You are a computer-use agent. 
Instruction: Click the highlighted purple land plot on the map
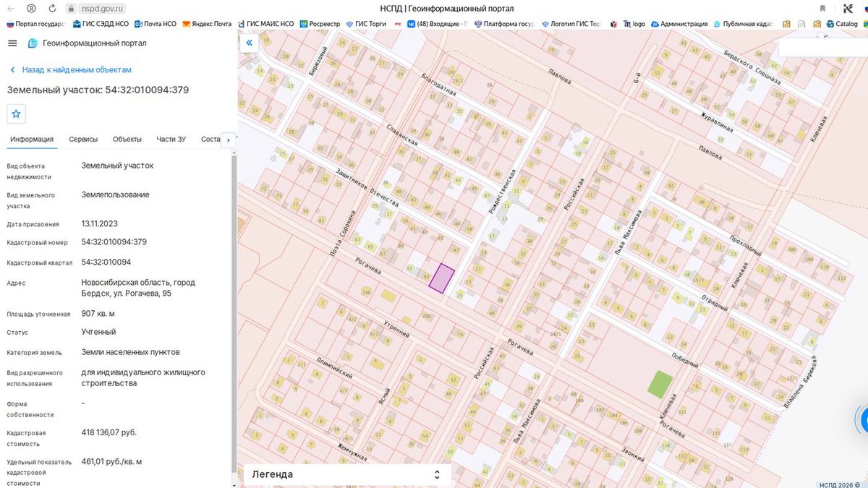click(x=441, y=278)
